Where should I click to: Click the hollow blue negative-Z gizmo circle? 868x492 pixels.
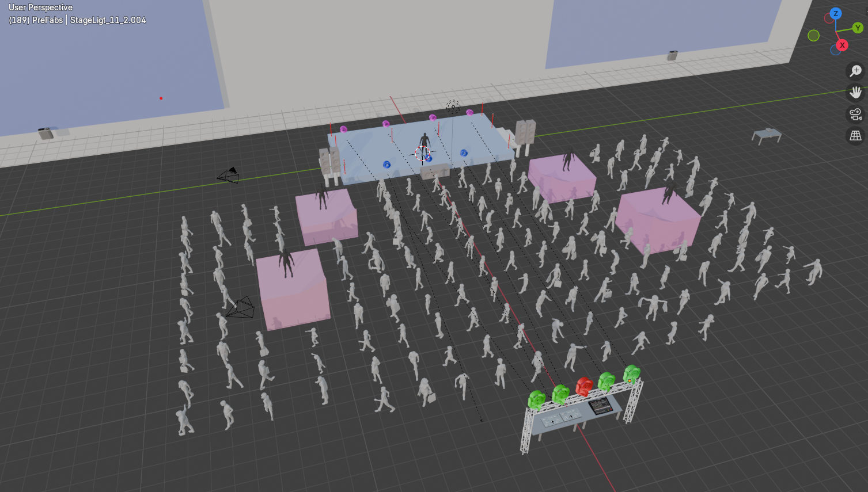(835, 51)
